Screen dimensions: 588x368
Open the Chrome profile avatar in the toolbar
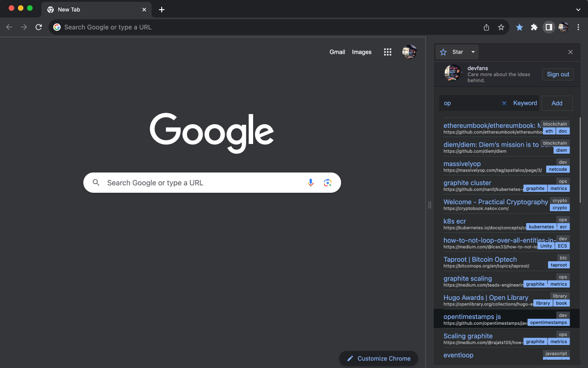pyautogui.click(x=564, y=27)
